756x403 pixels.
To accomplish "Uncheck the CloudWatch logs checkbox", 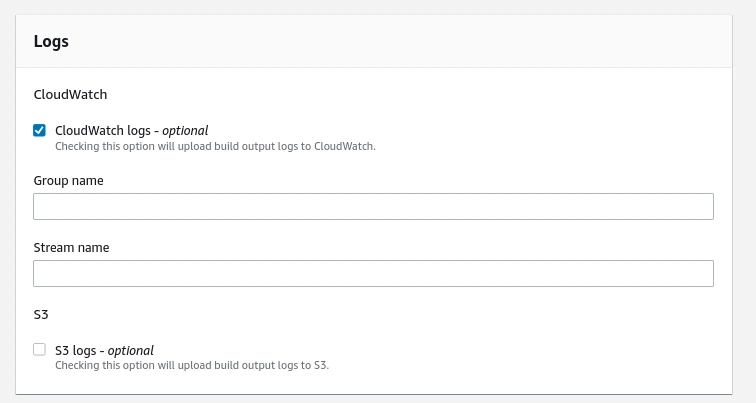I will point(40,130).
